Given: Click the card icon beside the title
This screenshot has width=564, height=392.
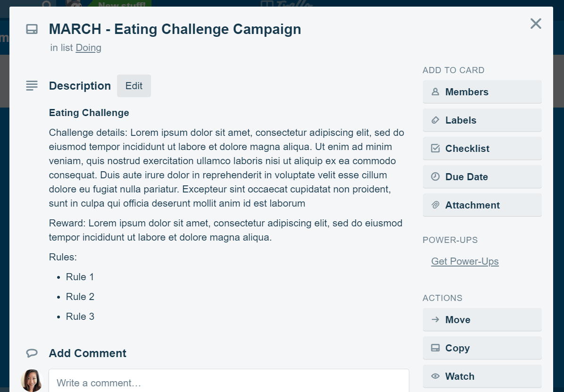Looking at the screenshot, I should 32,30.
